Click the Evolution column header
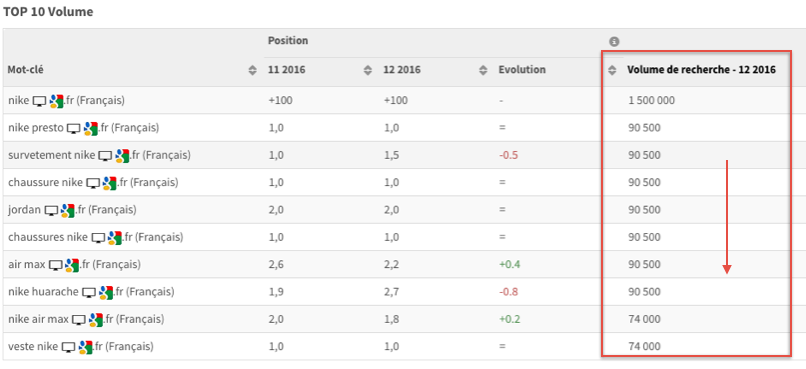This screenshot has height=369, width=806. [x=522, y=70]
